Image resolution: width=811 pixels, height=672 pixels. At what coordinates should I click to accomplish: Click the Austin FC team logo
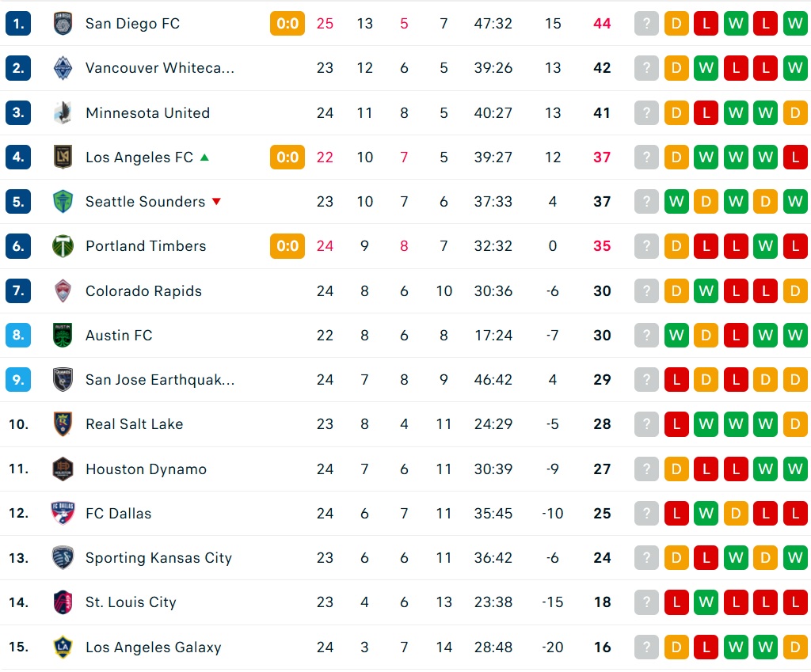pyautogui.click(x=63, y=335)
